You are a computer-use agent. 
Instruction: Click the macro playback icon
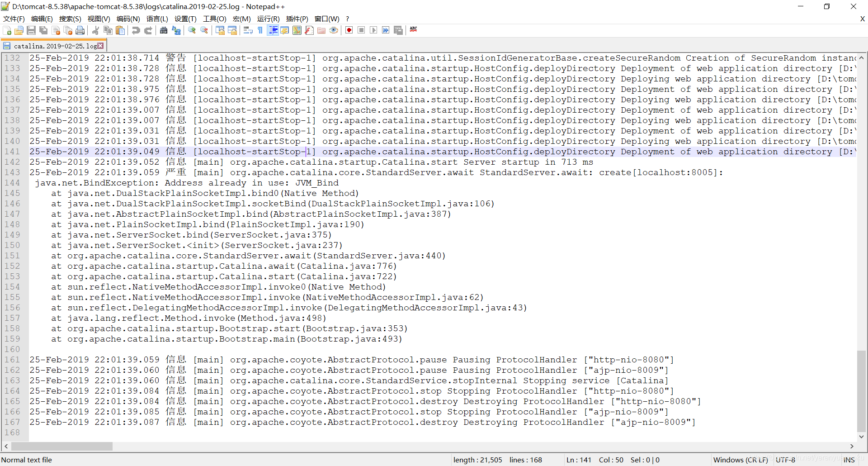coord(373,30)
